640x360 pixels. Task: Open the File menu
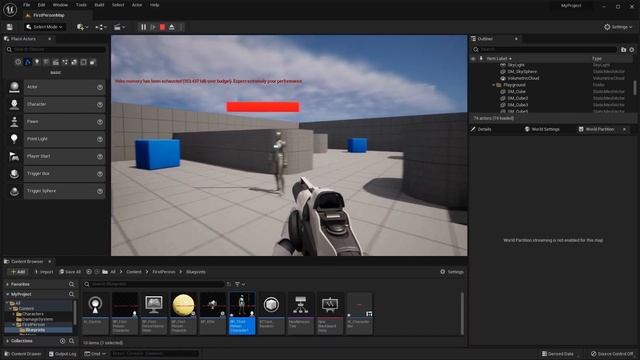[27, 5]
